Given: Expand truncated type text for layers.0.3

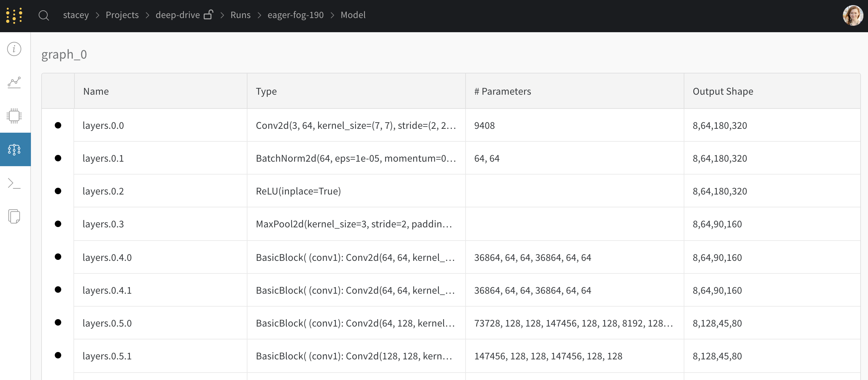Looking at the screenshot, I should click(354, 224).
